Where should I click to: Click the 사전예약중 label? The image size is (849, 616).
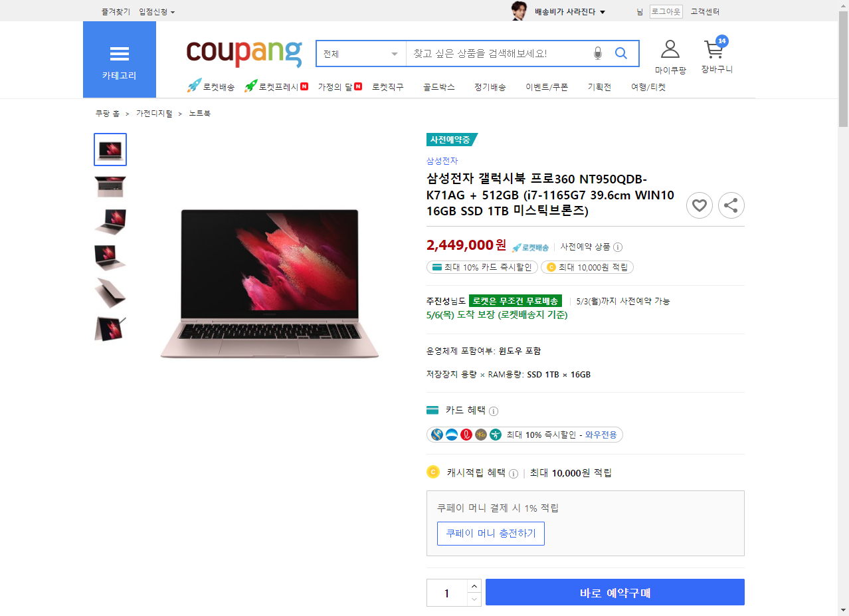(452, 140)
